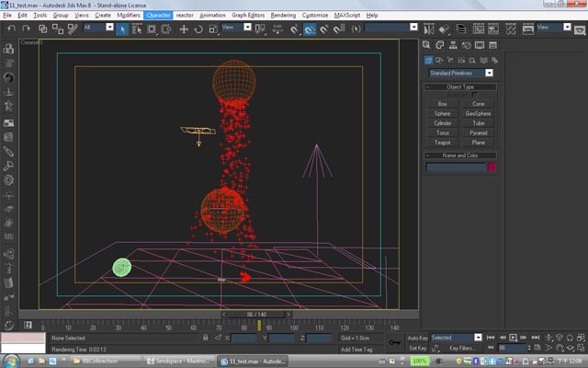Activate the Select and Move tool
Image resolution: width=588 pixels, height=368 pixels.
coord(184,29)
